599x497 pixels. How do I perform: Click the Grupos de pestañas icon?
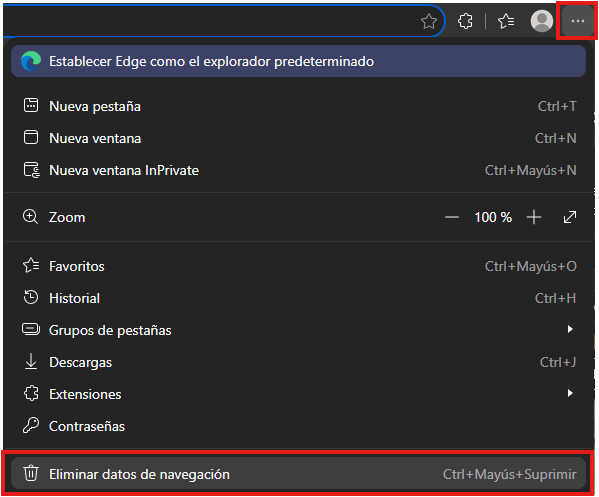(31, 329)
